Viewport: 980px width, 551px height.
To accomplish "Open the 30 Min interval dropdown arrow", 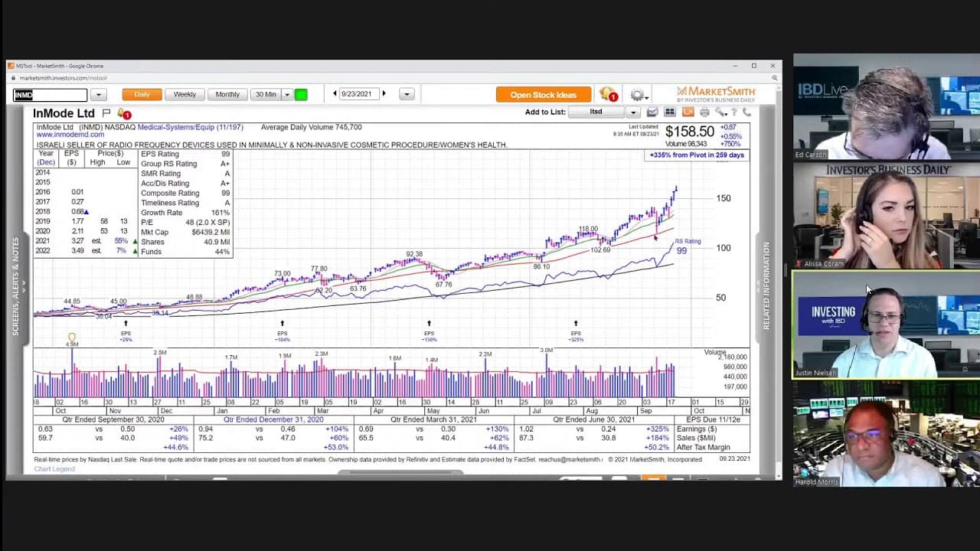I will [x=287, y=95].
